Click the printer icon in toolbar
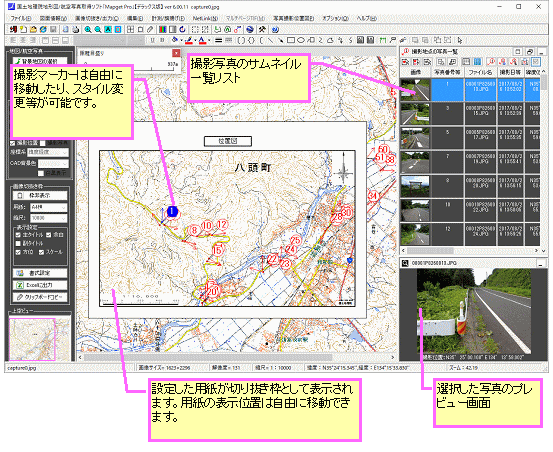Screen dimensions: 553x452 tap(75, 30)
